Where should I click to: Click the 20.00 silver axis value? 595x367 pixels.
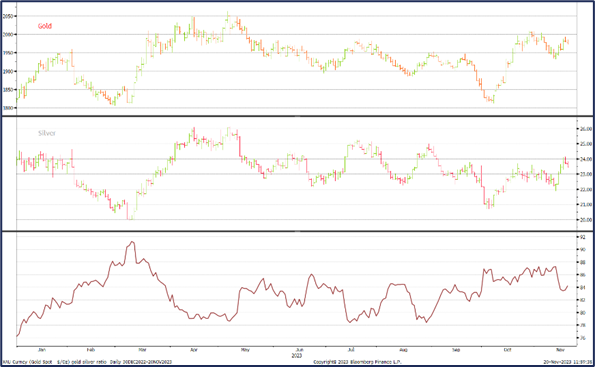pos(586,220)
